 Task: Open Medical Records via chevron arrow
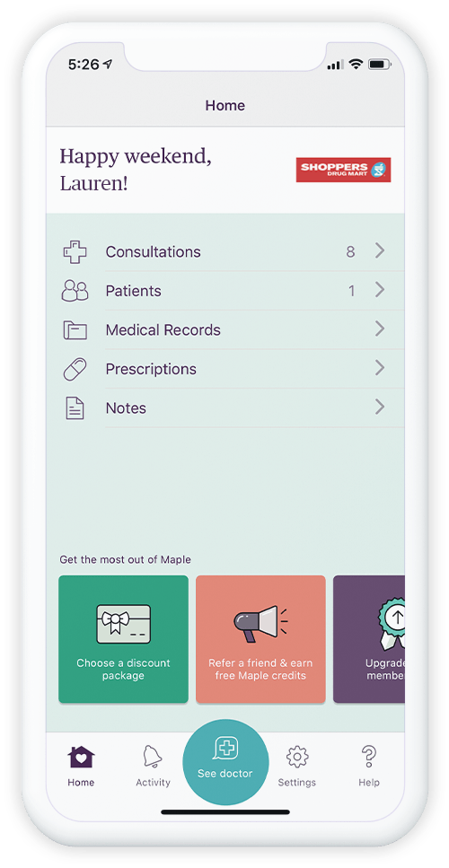pos(380,329)
